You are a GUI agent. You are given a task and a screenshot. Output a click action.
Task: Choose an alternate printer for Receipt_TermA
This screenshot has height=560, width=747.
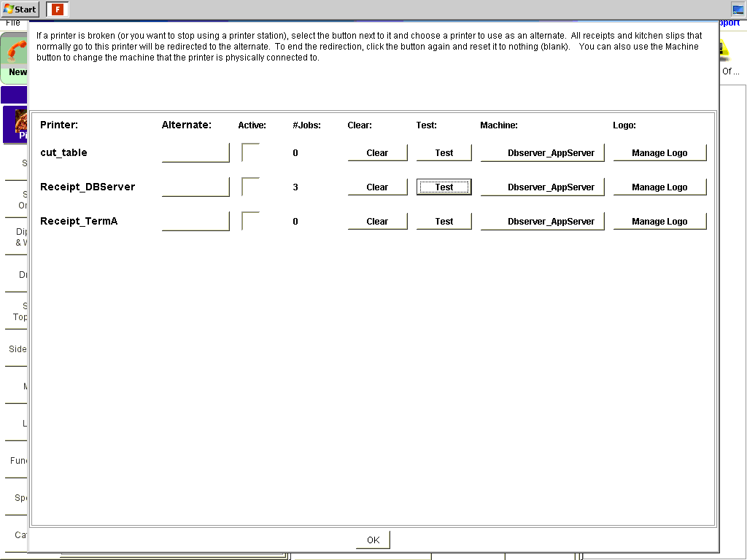coord(196,221)
